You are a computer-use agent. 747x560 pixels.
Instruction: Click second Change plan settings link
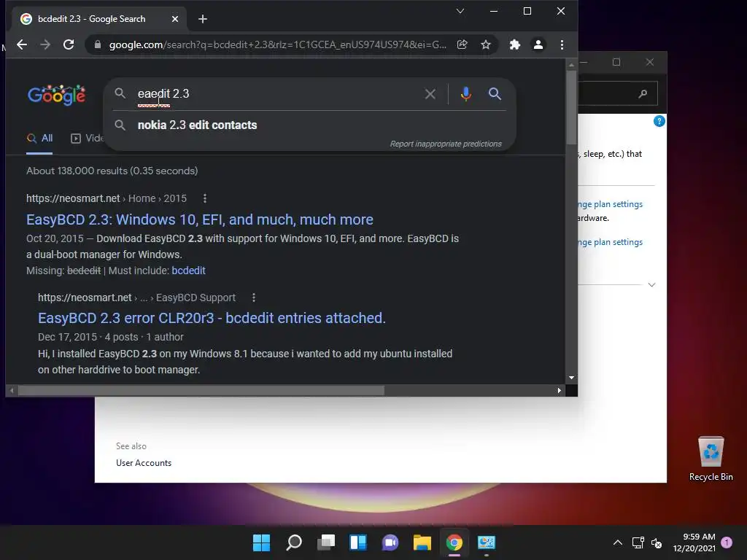click(x=611, y=242)
